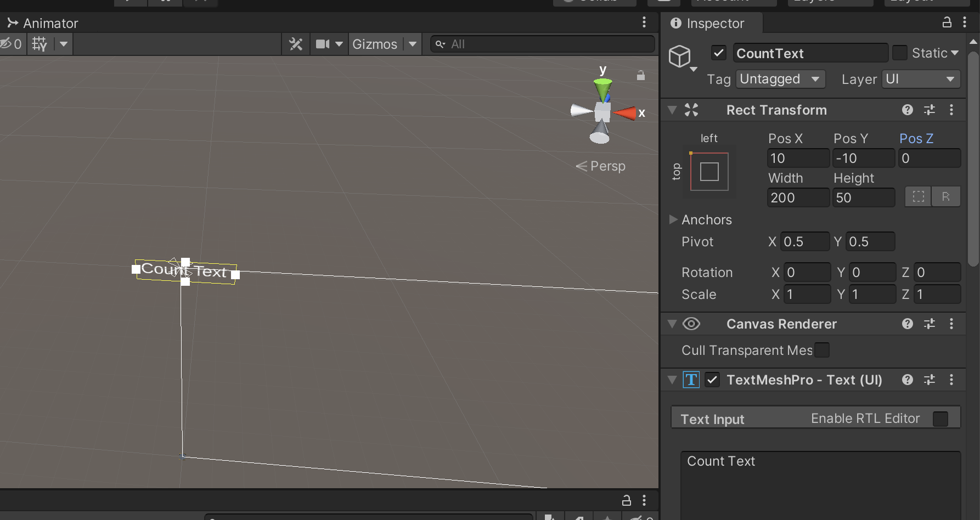The image size is (980, 520).
Task: Toggle Static checkbox
Action: (899, 53)
